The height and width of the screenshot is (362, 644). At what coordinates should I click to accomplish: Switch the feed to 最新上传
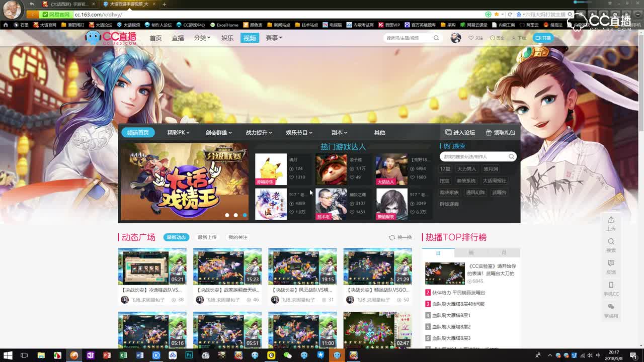(x=207, y=237)
